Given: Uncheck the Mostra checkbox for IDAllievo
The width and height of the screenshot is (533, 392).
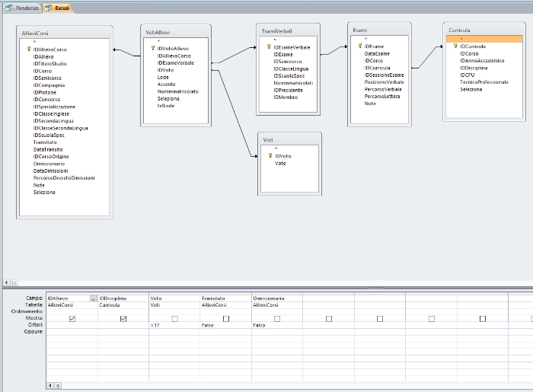Looking at the screenshot, I should (x=72, y=318).
